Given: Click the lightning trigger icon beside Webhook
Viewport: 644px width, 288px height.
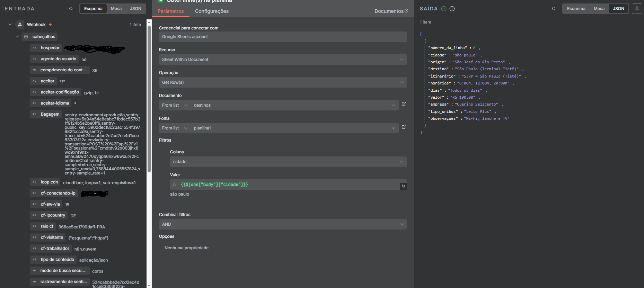Looking at the screenshot, I should pyautogui.click(x=50, y=25).
